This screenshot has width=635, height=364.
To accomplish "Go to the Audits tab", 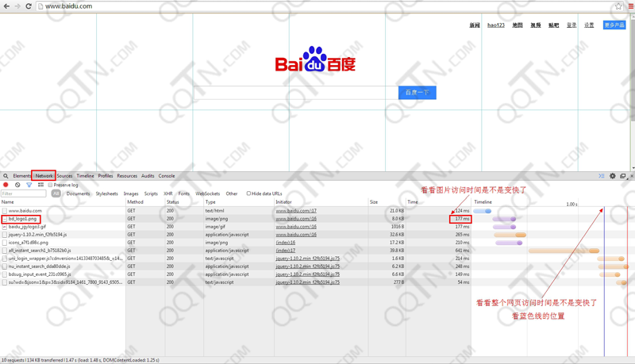I will click(x=148, y=176).
